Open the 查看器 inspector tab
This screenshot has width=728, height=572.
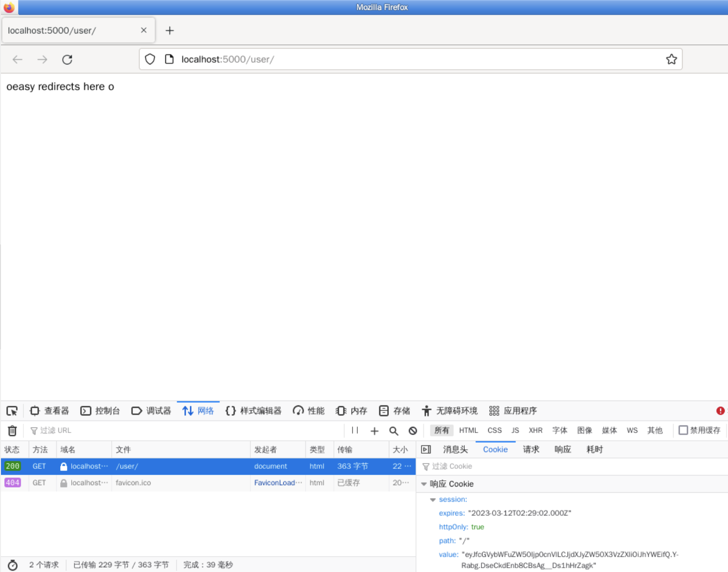tap(50, 411)
